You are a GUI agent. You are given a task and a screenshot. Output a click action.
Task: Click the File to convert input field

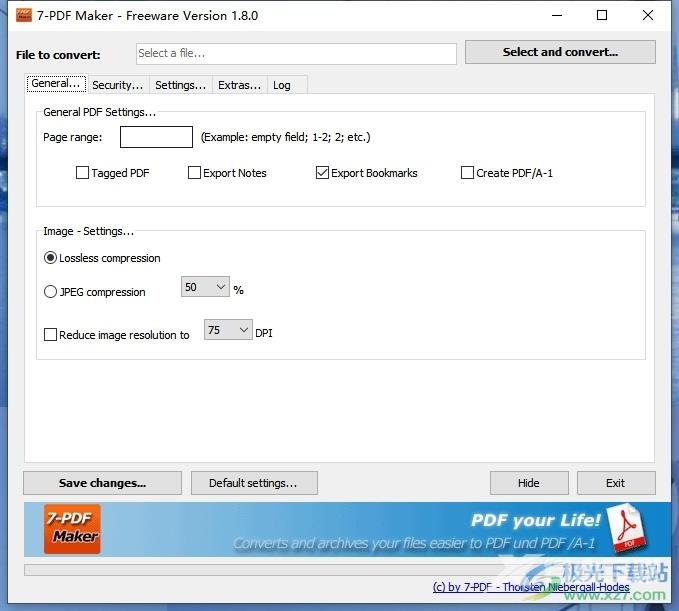[x=296, y=54]
